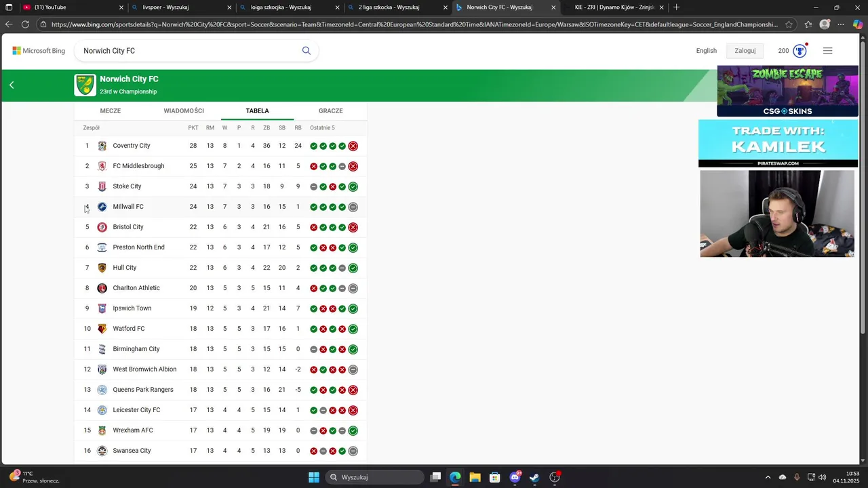Open the weather widget showing 11°C
Image resolution: width=868 pixels, height=488 pixels.
point(34,477)
